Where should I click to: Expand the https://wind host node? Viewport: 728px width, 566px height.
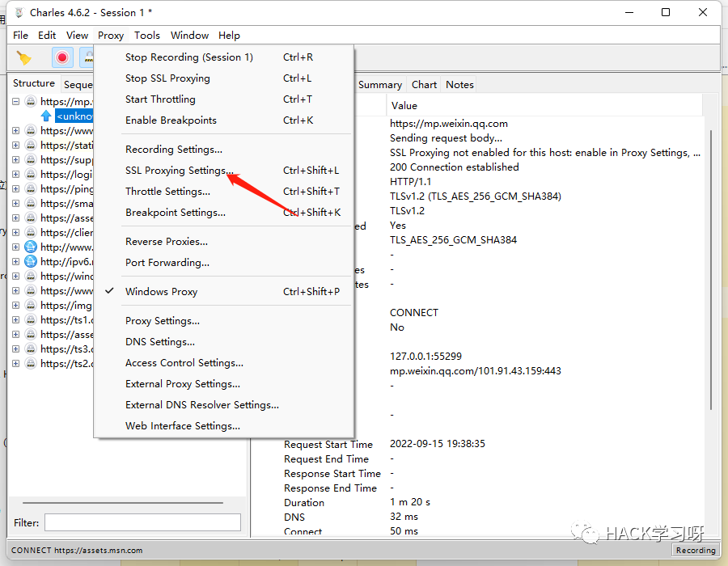pyautogui.click(x=16, y=276)
